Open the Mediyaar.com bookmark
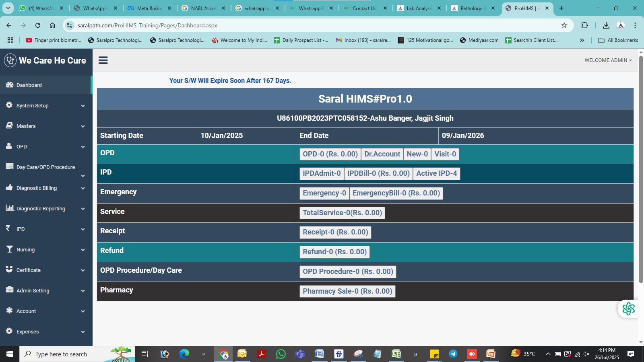Viewport: 644px width, 362px height. 479,40
